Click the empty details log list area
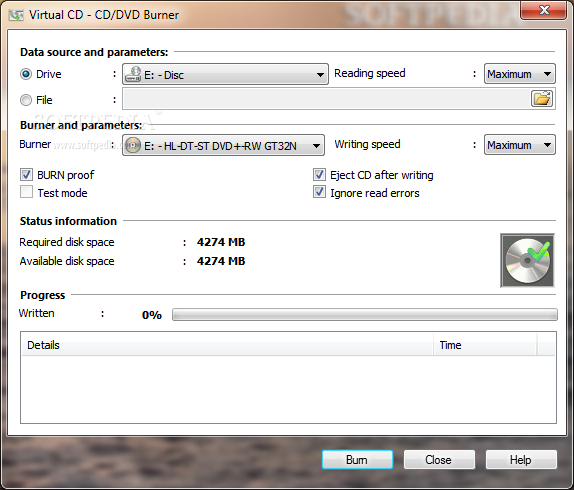 pos(288,389)
